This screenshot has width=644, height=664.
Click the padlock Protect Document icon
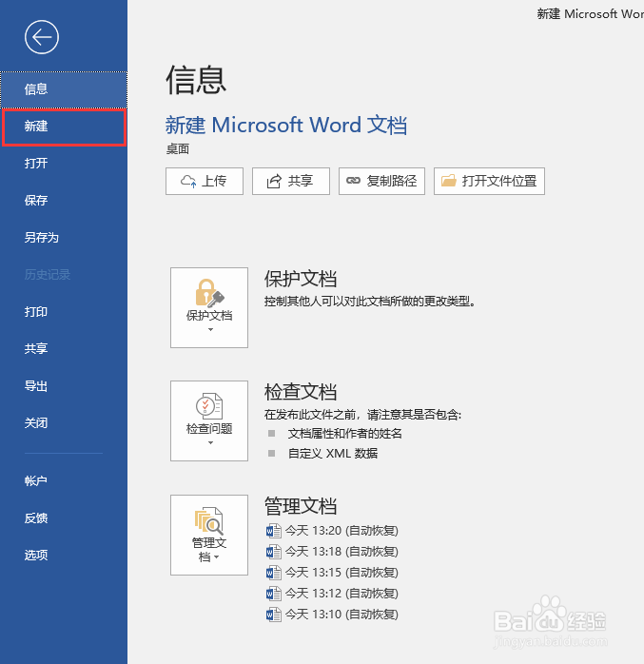click(x=209, y=293)
